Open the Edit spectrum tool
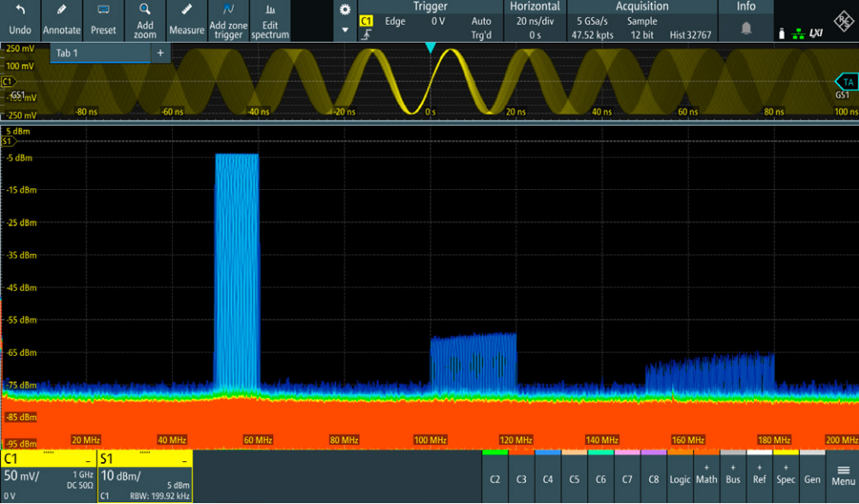Viewport: 859px width, 504px height. coord(270,19)
